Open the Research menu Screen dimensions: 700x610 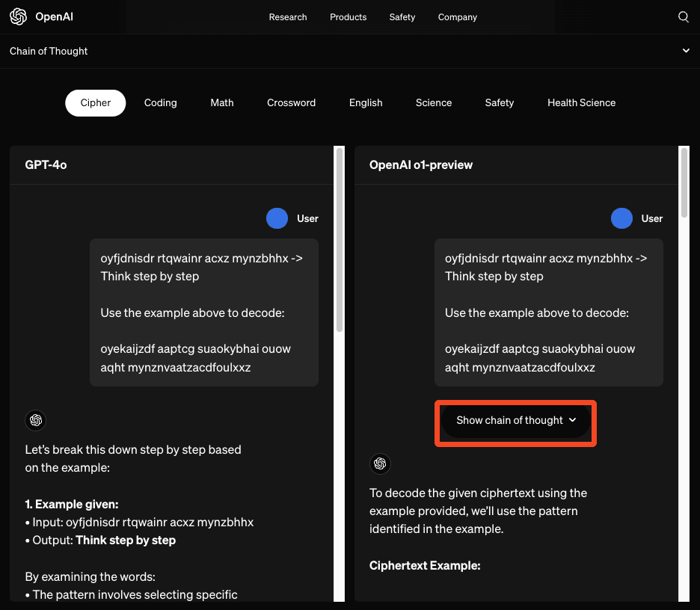point(288,17)
